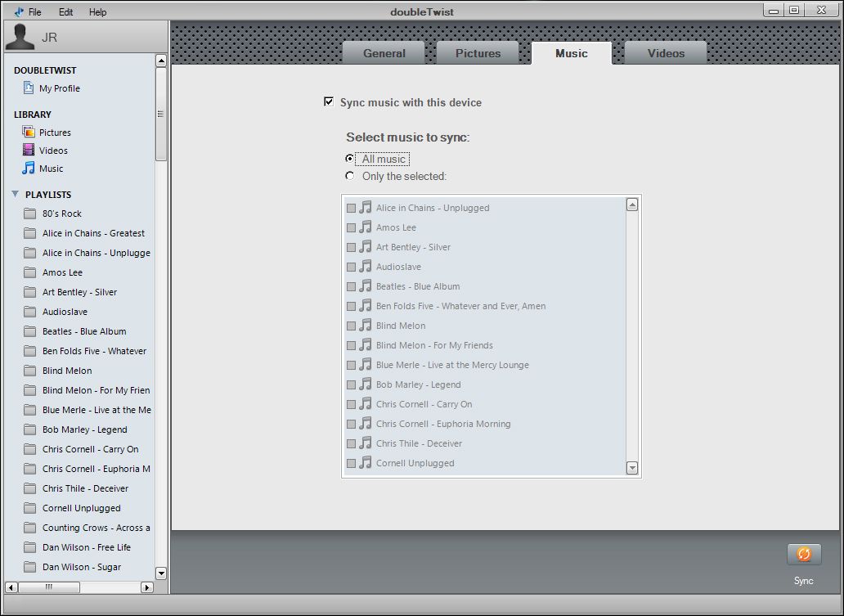Screen dimensions: 844x616
Task: Check the Art Bentley - Silver checkbox
Action: pyautogui.click(x=351, y=247)
